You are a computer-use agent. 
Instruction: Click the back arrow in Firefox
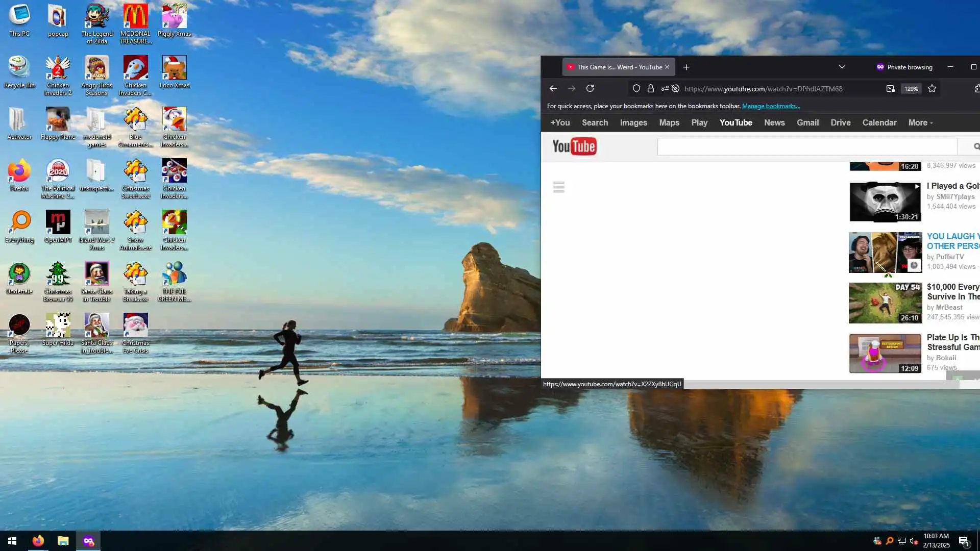(x=553, y=88)
